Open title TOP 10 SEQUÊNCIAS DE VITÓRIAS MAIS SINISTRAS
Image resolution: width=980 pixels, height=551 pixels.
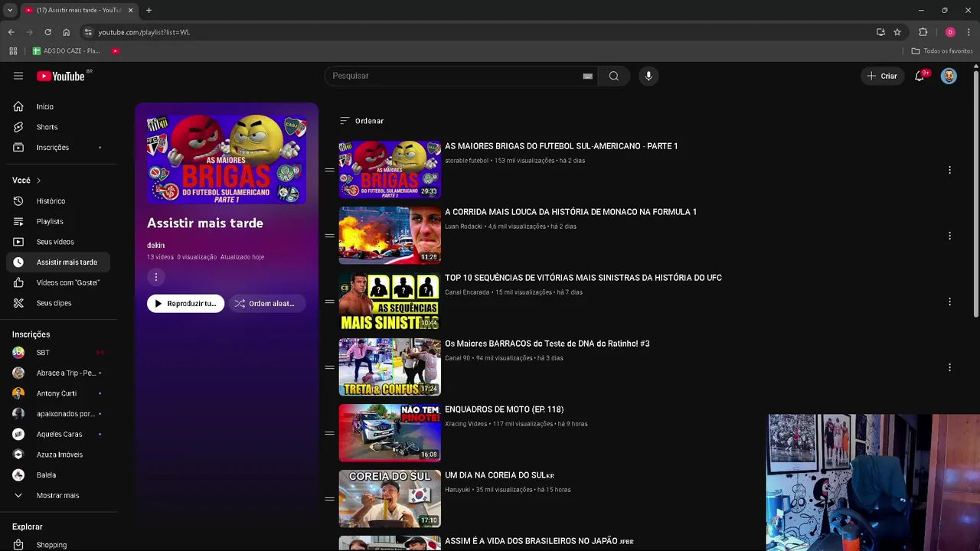pos(583,278)
